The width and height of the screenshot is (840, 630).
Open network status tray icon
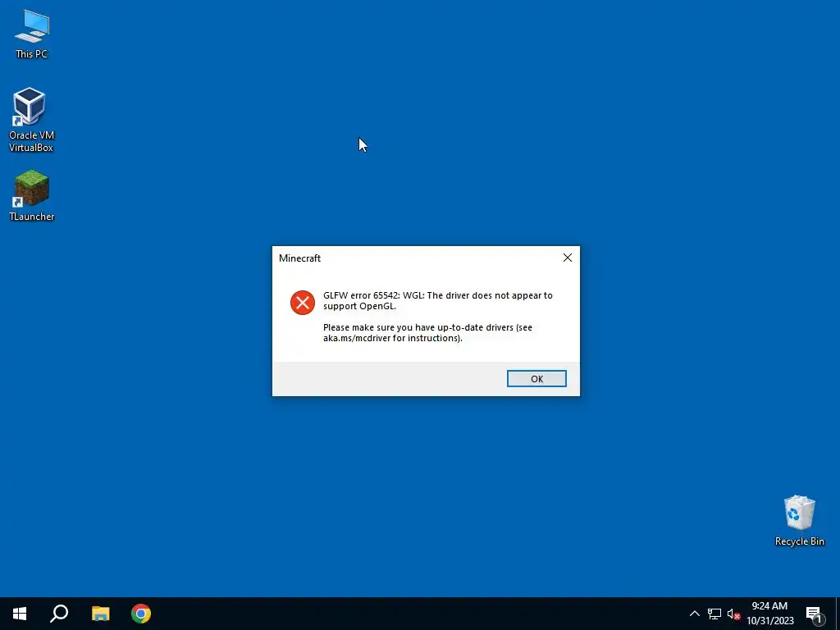coord(714,614)
